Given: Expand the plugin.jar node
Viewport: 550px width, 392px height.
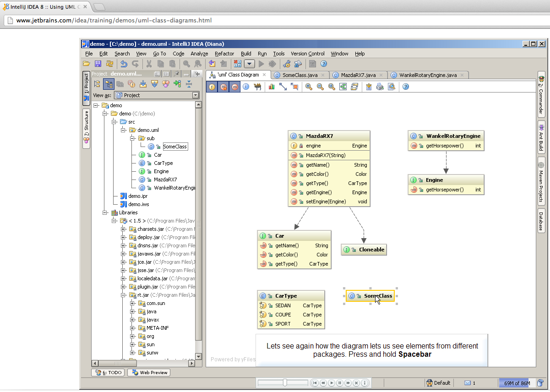Looking at the screenshot, I should [x=123, y=287].
